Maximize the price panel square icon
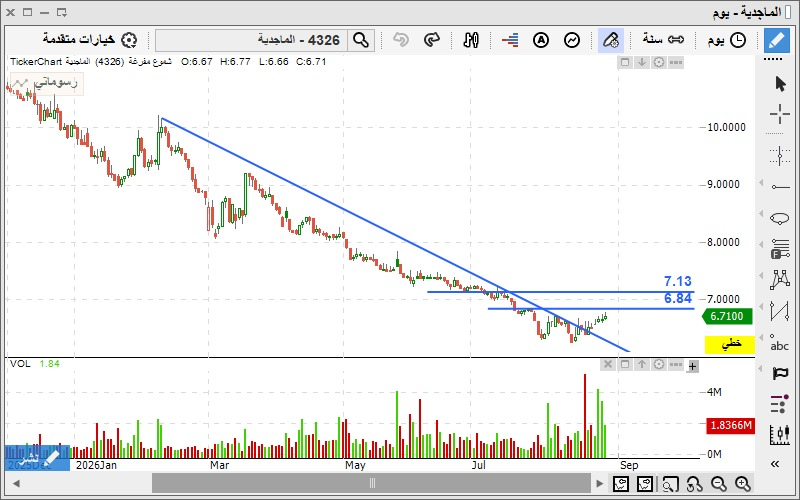The width and height of the screenshot is (800, 500). [x=624, y=62]
